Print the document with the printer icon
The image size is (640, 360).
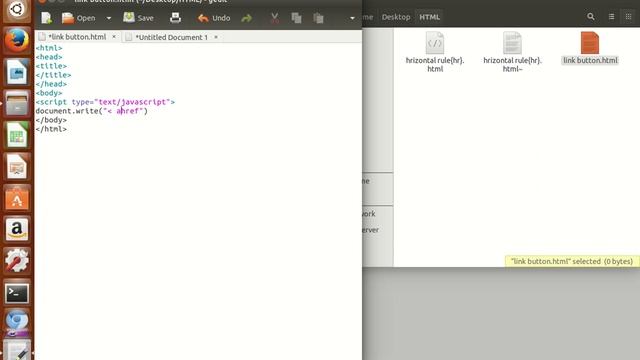click(176, 18)
